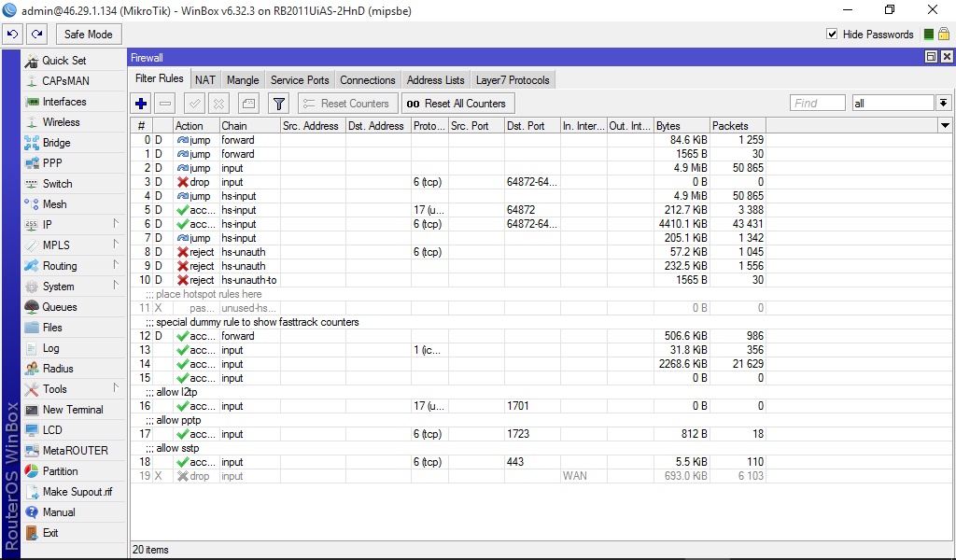
Task: Open the column chooser dropdown arrow
Action: pos(945,125)
